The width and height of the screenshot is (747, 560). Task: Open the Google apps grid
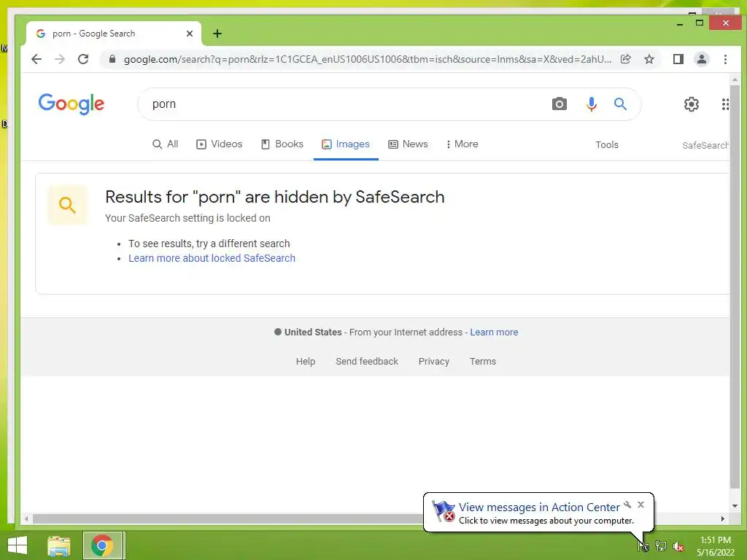click(724, 104)
